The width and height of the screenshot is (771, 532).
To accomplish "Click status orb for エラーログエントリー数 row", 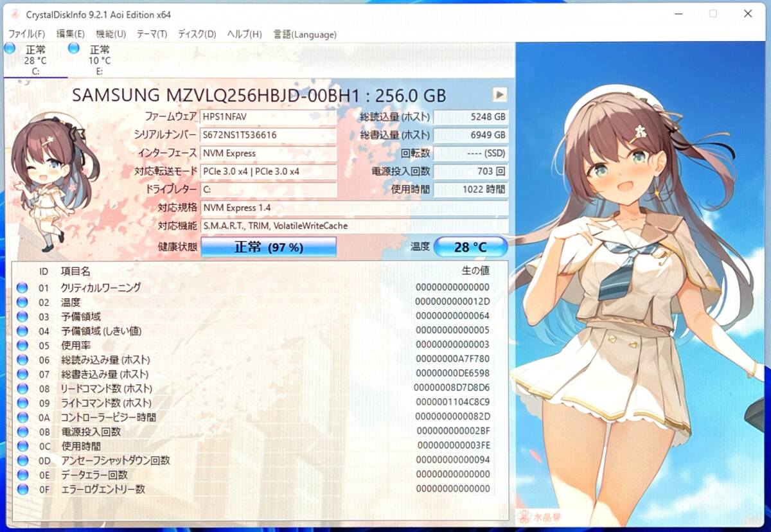I will [22, 490].
